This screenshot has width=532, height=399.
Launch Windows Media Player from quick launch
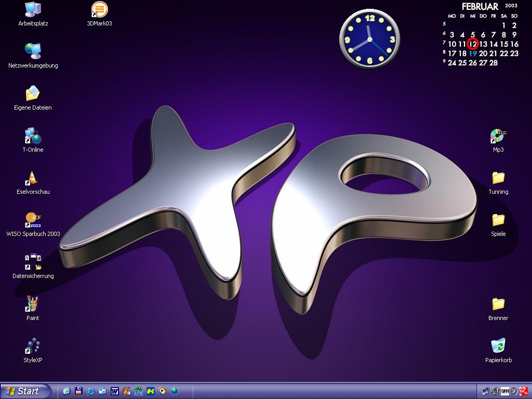[162, 391]
